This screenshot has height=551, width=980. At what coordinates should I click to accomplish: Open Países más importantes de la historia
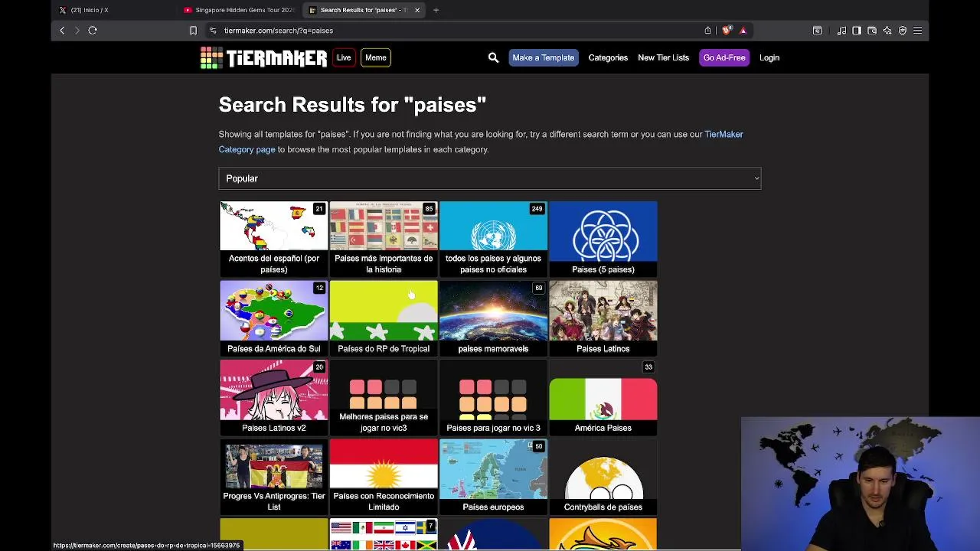(384, 238)
